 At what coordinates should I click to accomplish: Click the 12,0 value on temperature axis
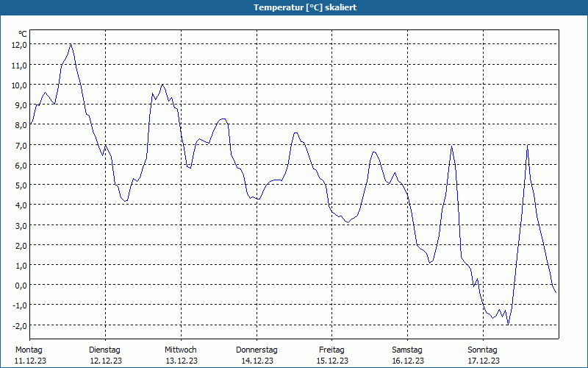pos(19,45)
